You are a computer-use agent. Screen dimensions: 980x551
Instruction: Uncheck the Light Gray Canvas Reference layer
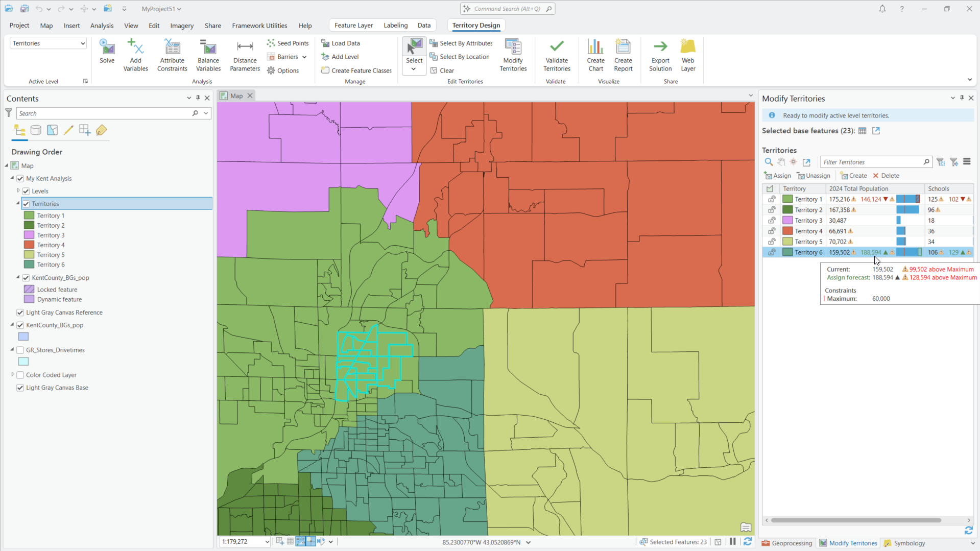[x=20, y=312]
